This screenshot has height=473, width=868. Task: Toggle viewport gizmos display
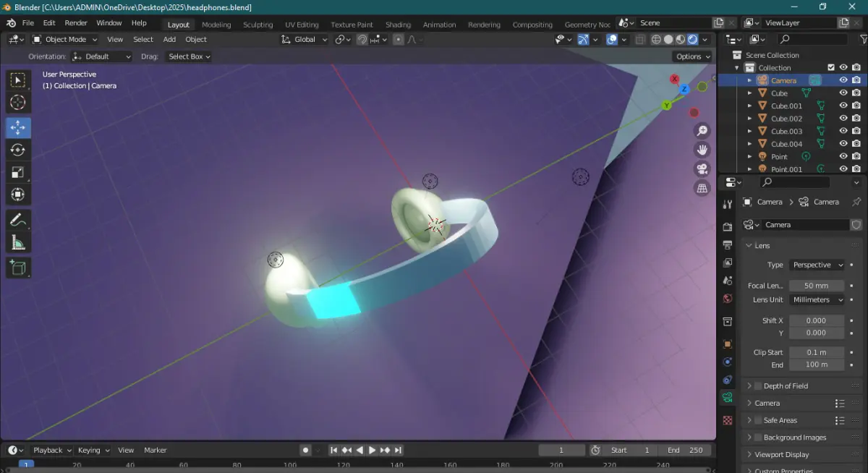(x=583, y=40)
